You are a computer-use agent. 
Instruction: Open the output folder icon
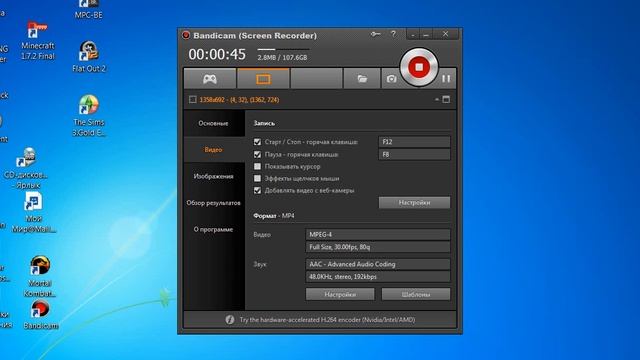click(x=362, y=78)
